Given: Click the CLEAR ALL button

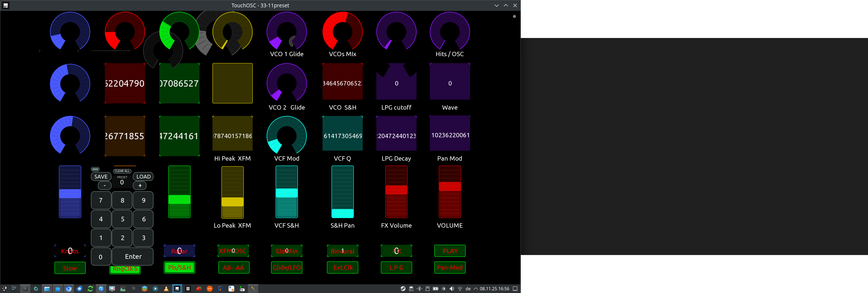Looking at the screenshot, I should coord(122,171).
